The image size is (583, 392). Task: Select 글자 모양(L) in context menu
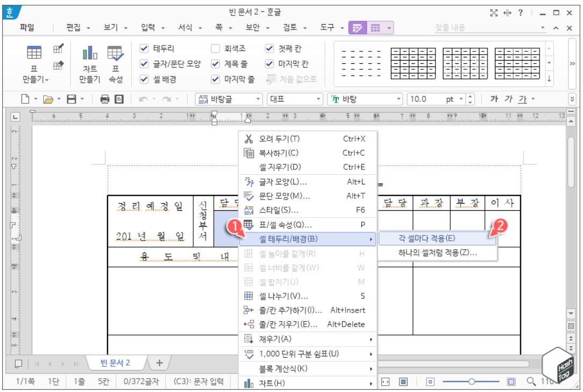[x=307, y=182]
